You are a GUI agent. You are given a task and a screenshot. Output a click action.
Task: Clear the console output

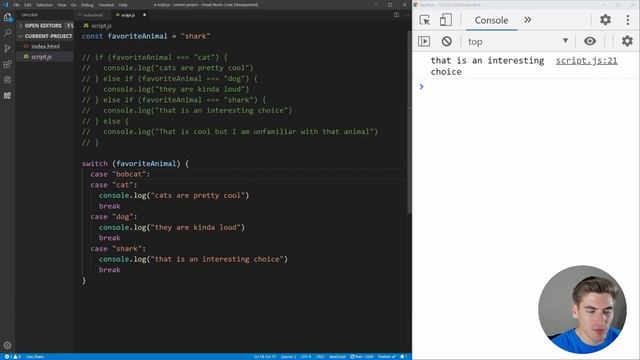(x=447, y=41)
